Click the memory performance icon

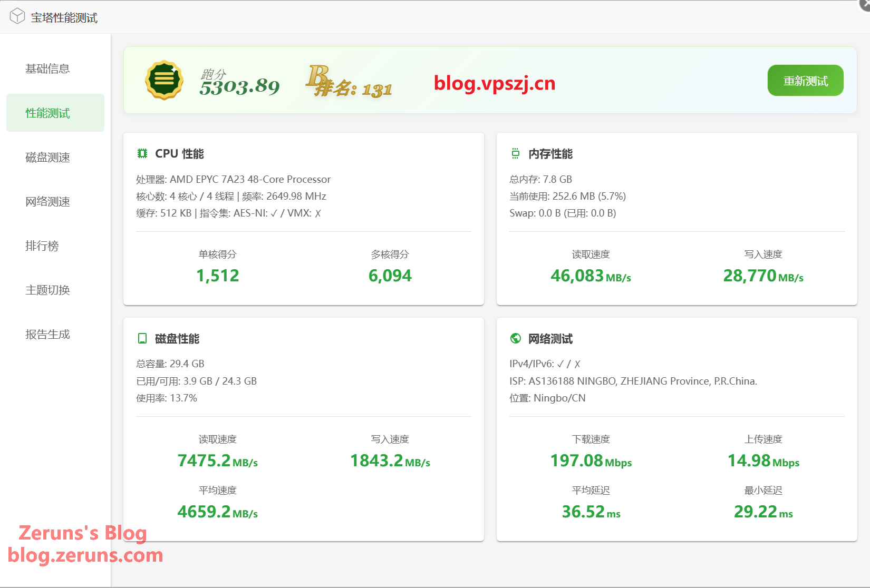[515, 153]
